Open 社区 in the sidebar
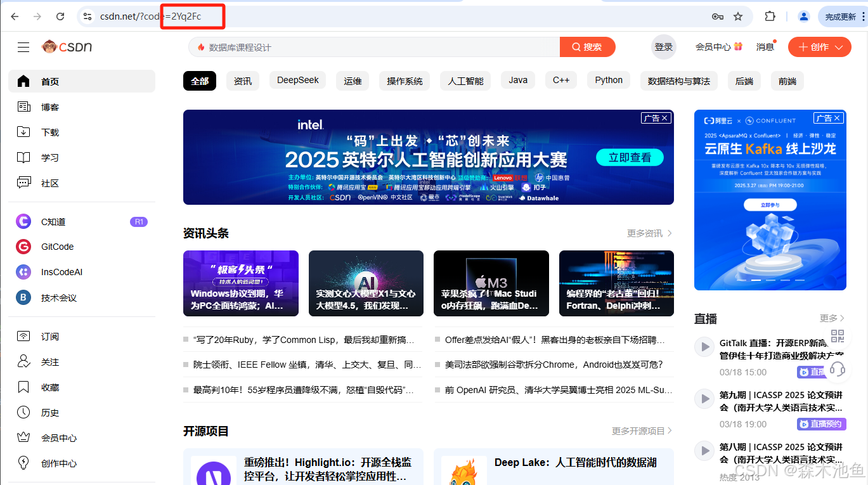The width and height of the screenshot is (868, 485). coord(82,183)
